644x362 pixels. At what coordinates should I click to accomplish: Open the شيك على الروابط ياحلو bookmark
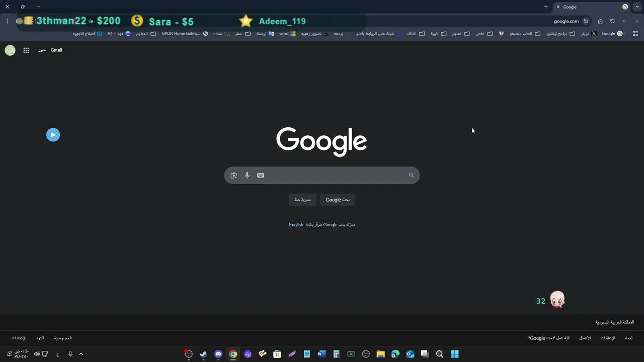click(379, 34)
